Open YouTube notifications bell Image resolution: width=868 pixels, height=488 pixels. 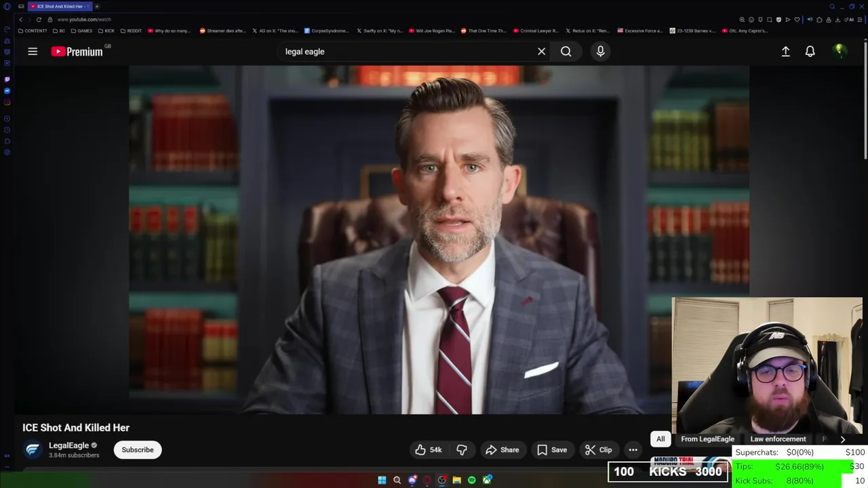[x=810, y=52]
